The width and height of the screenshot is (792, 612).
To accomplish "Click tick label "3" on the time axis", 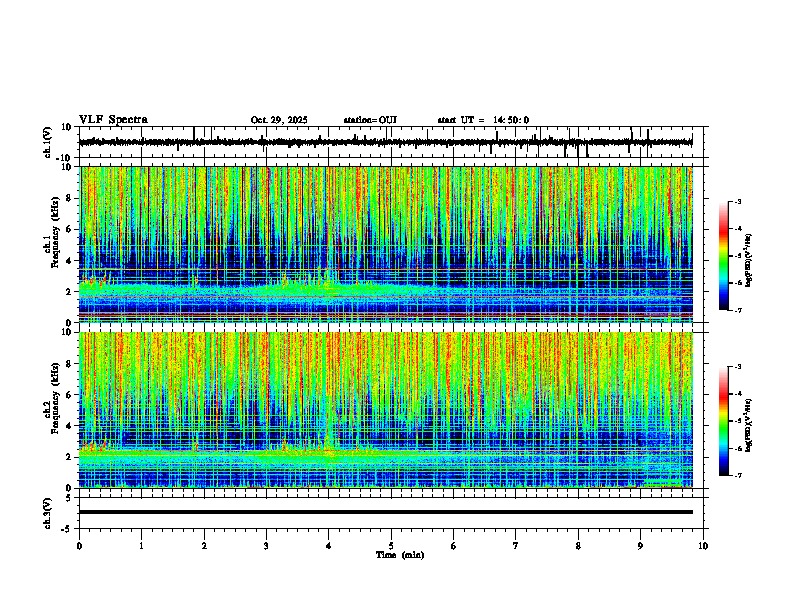I will [266, 546].
